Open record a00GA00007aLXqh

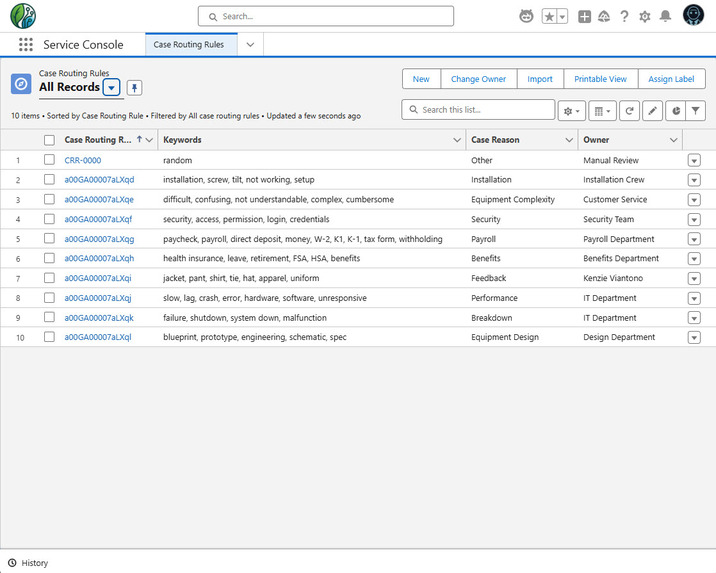point(99,258)
